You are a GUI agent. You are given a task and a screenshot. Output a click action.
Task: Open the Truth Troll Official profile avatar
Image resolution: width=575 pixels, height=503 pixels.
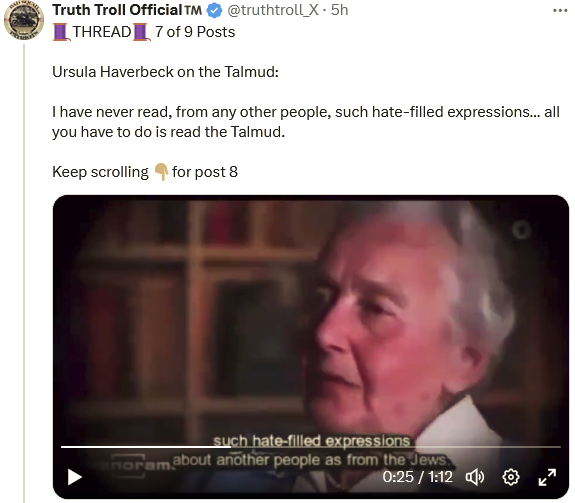(24, 20)
